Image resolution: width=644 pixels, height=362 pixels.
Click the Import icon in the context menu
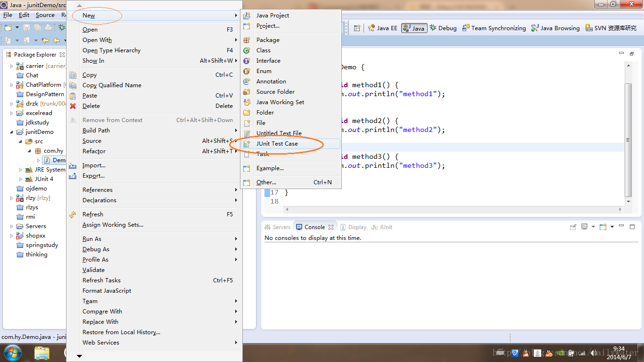(x=73, y=165)
